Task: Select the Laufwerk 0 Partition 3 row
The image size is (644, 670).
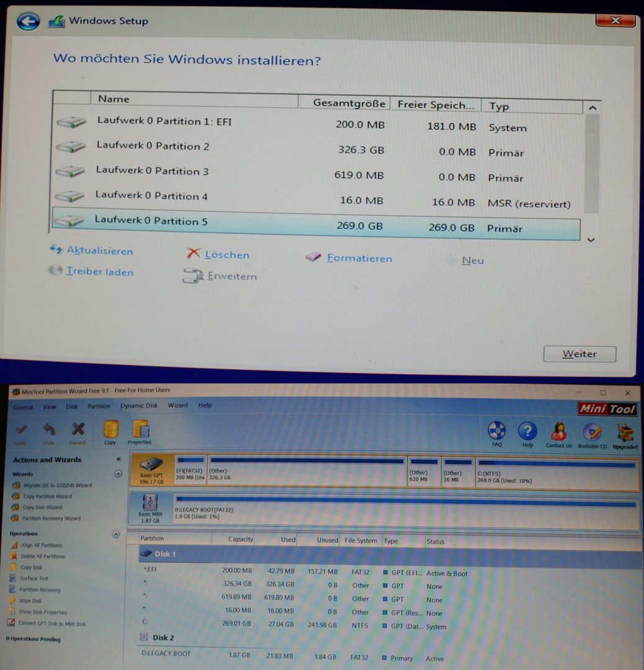Action: [x=318, y=174]
